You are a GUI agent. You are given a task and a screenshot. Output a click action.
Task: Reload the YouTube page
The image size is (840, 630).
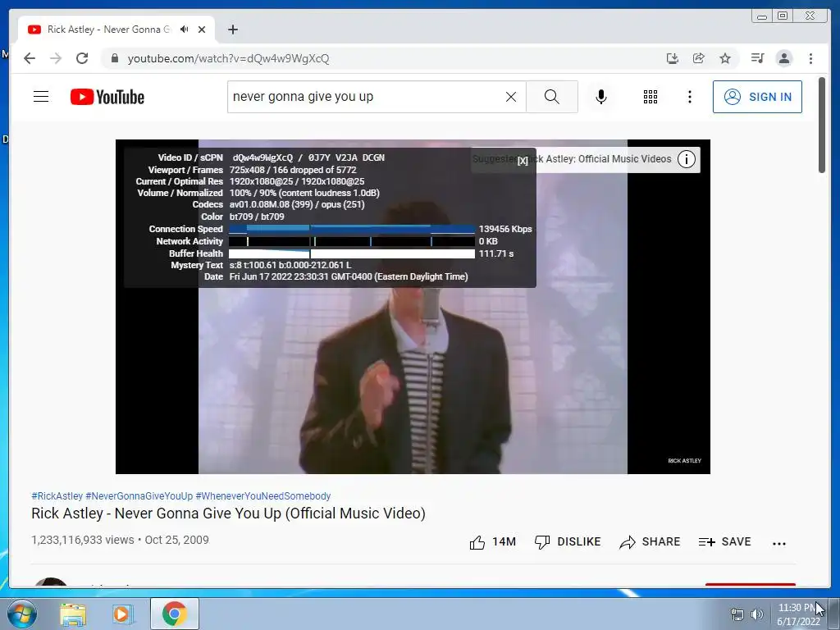pyautogui.click(x=82, y=58)
